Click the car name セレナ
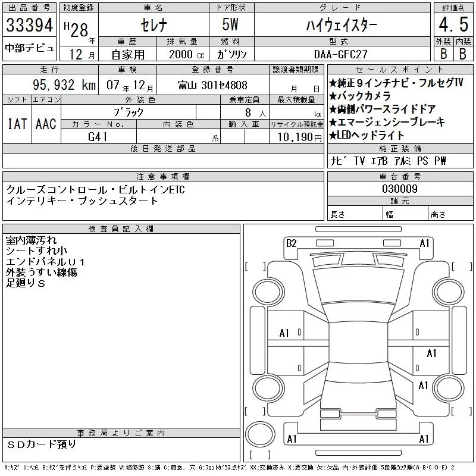 (154, 25)
